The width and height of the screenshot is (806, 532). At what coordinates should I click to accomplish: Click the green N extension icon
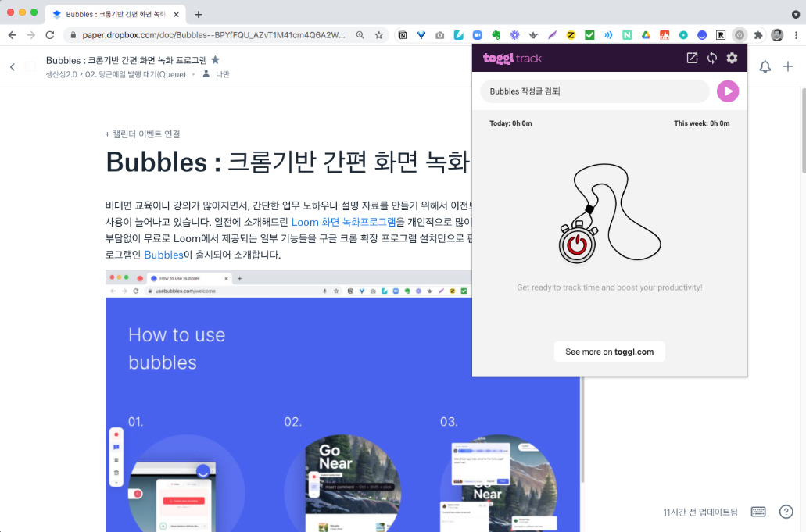[x=627, y=35]
